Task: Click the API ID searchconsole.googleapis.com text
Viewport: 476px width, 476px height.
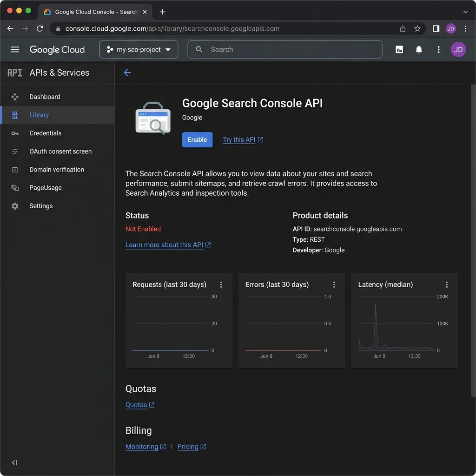Action: (347, 229)
